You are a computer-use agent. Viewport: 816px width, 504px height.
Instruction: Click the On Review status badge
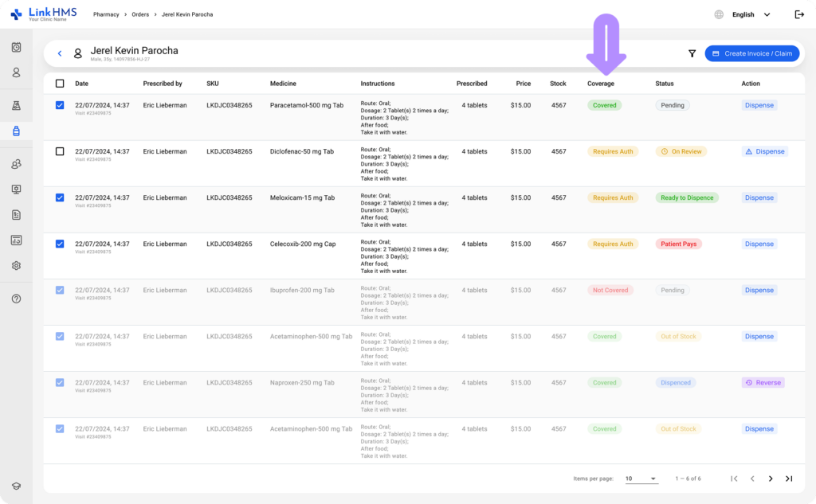tap(681, 151)
